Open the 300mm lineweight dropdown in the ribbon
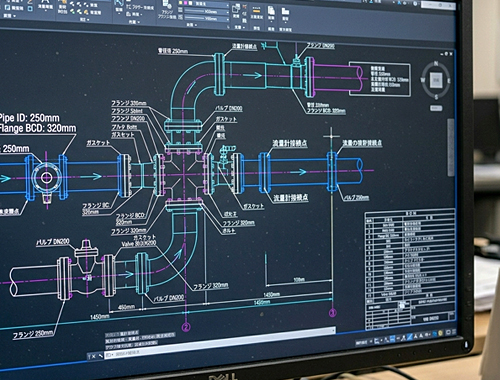 [207, 12]
